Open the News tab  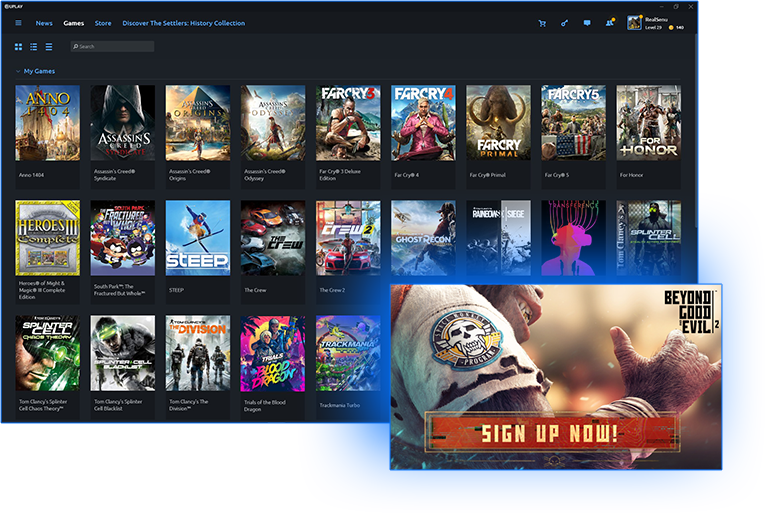pos(44,23)
